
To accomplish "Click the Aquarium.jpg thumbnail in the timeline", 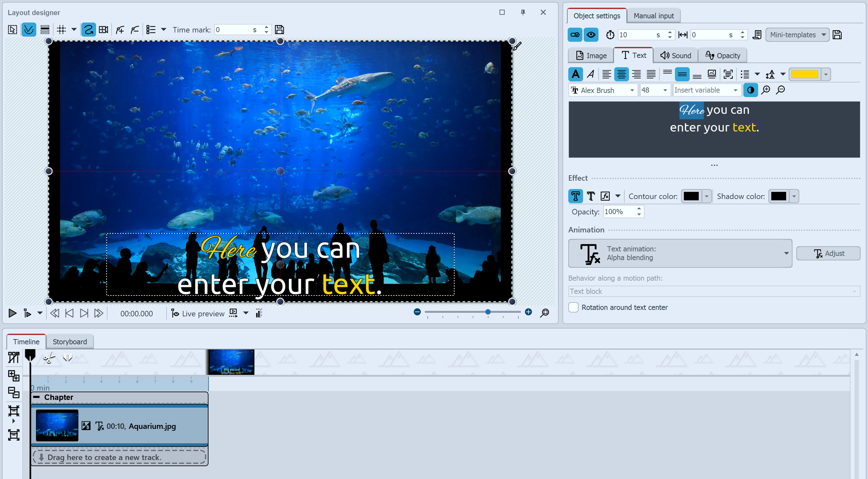I will click(57, 425).
